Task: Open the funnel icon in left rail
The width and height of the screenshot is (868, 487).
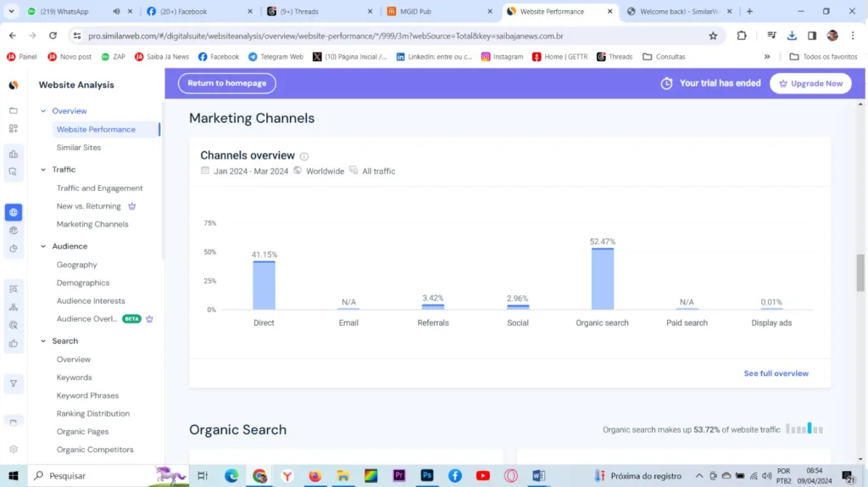Action: click(x=14, y=383)
